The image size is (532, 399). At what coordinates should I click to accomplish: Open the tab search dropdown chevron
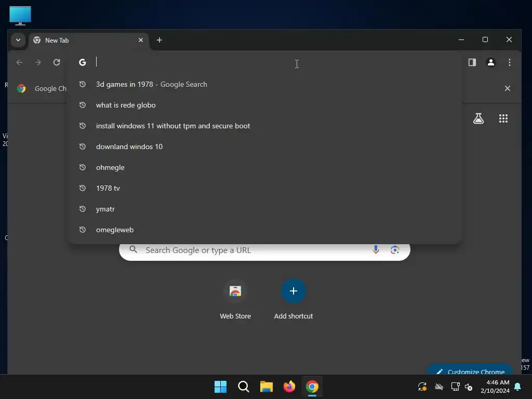click(18, 40)
